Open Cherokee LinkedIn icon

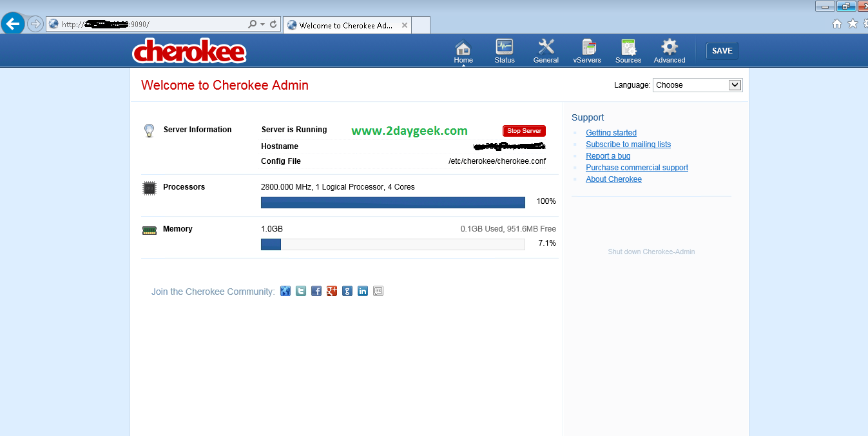point(363,291)
